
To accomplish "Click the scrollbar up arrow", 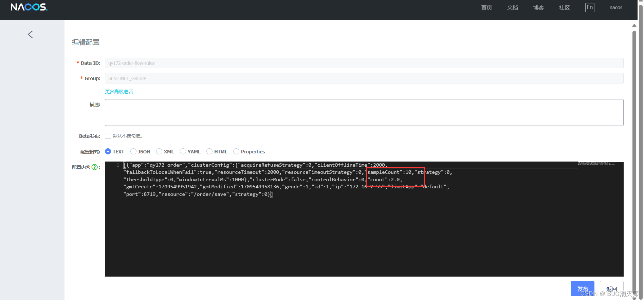I will (634, 25).
